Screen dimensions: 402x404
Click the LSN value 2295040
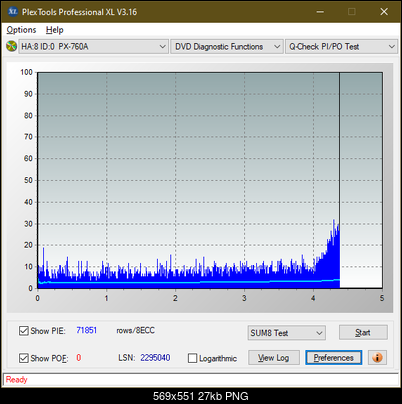point(155,358)
